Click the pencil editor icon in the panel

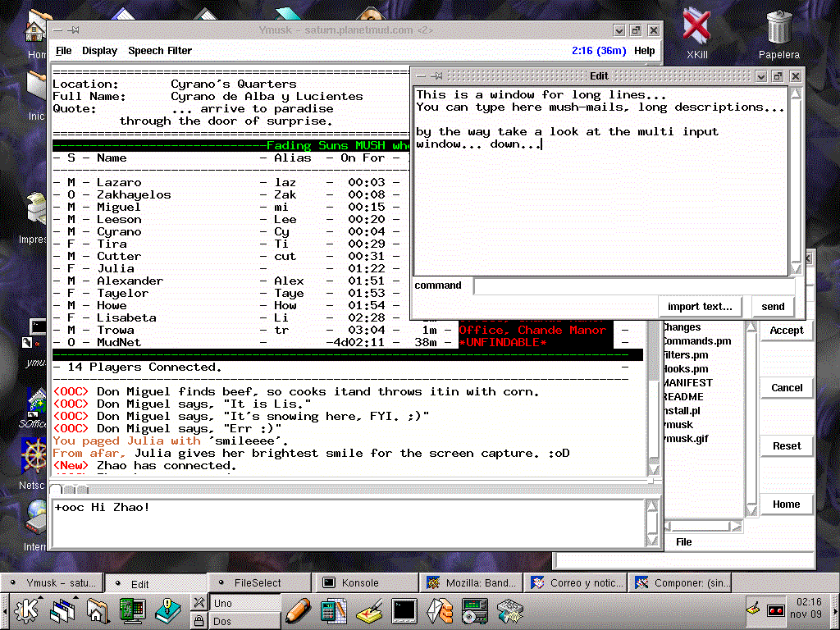point(299,609)
